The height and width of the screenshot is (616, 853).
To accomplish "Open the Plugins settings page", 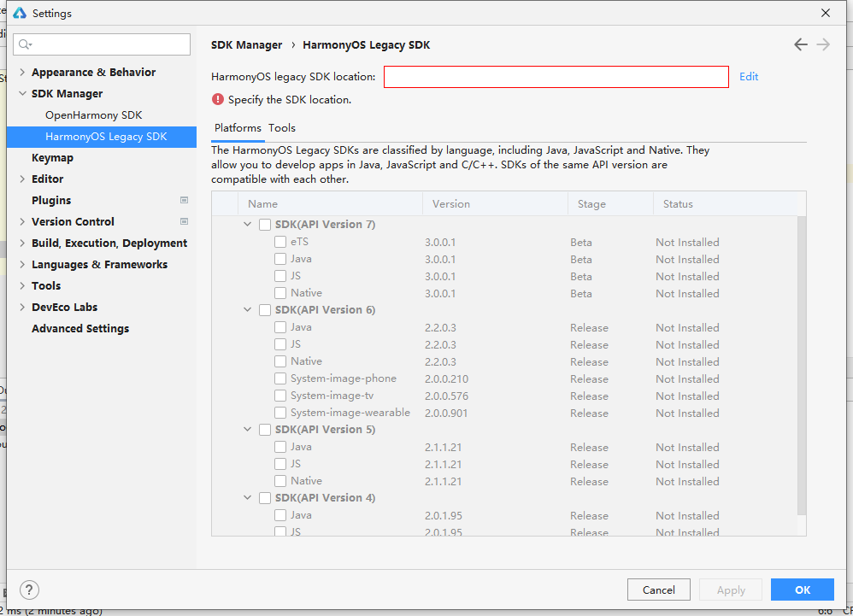I will (x=51, y=200).
